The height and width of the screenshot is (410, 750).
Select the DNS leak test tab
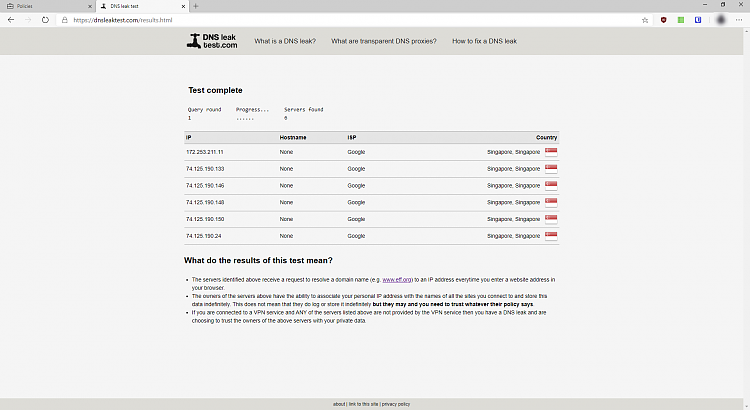click(142, 6)
